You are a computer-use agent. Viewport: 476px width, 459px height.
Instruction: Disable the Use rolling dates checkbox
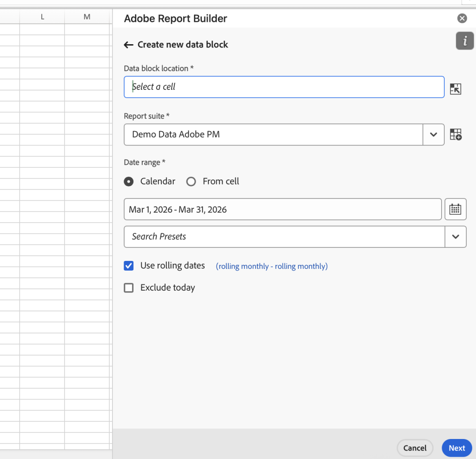pyautogui.click(x=128, y=266)
